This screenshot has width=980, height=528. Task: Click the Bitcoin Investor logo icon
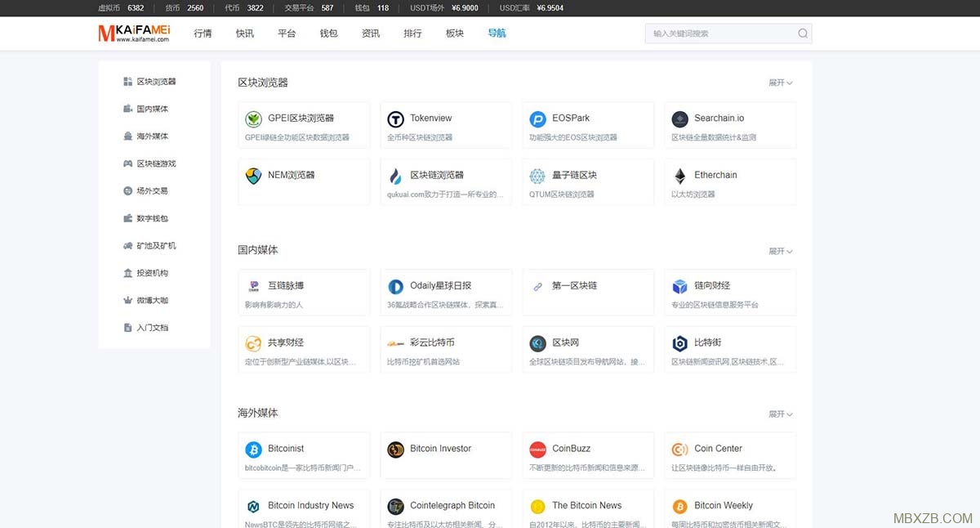pos(396,450)
